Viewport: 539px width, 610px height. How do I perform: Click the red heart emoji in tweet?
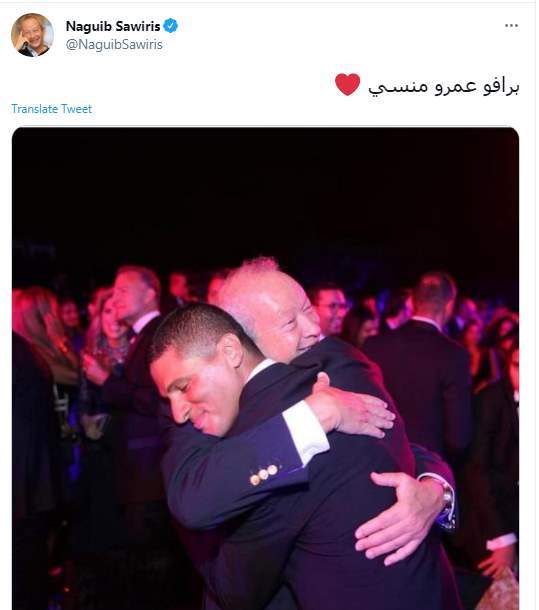click(x=348, y=85)
